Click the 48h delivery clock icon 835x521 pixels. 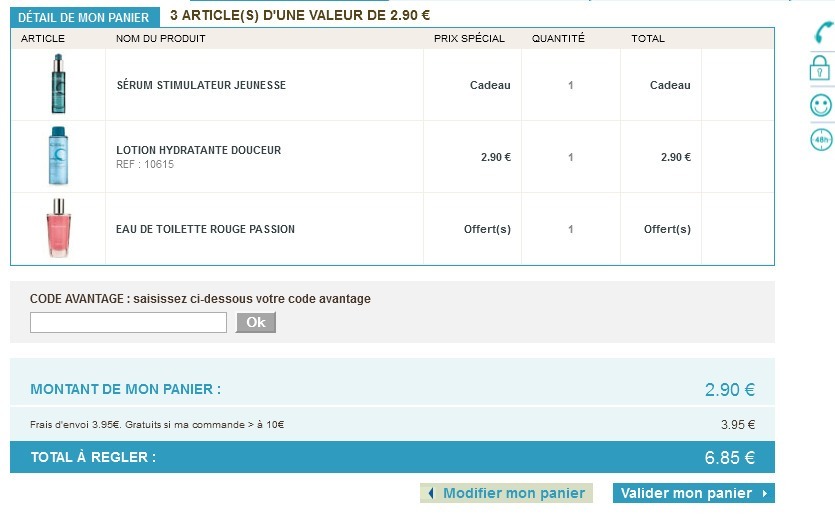pyautogui.click(x=820, y=140)
